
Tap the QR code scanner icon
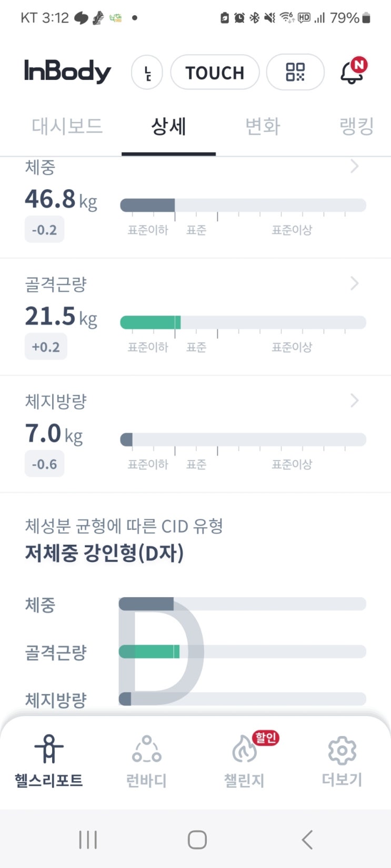pyautogui.click(x=295, y=72)
